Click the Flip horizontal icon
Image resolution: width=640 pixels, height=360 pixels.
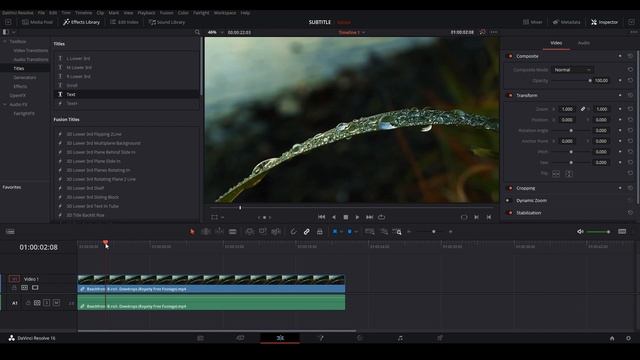click(x=556, y=173)
